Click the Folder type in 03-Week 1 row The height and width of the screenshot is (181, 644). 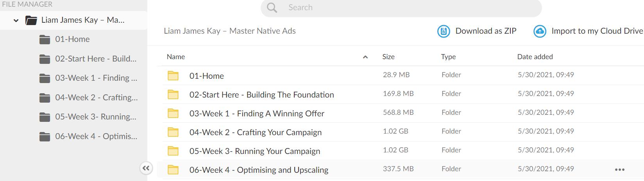tap(451, 112)
